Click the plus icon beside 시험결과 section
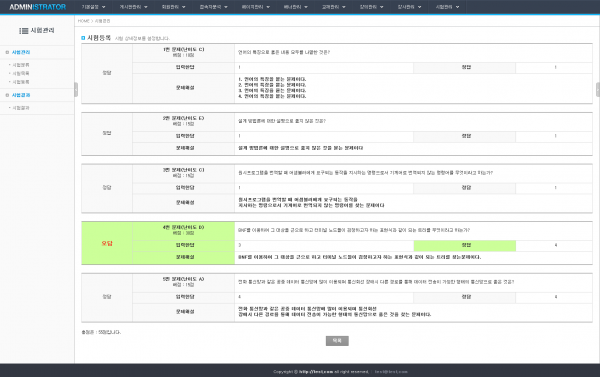Image resolution: width=600 pixels, height=377 pixels. (7, 95)
